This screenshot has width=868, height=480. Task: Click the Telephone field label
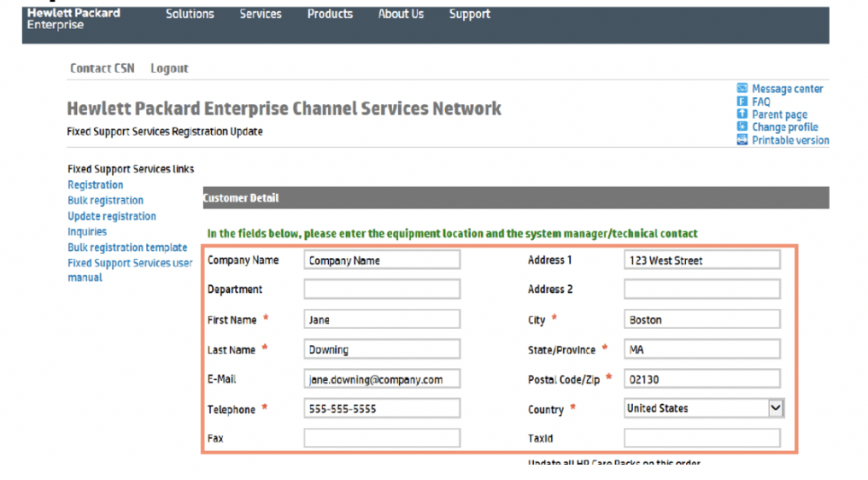pos(231,410)
